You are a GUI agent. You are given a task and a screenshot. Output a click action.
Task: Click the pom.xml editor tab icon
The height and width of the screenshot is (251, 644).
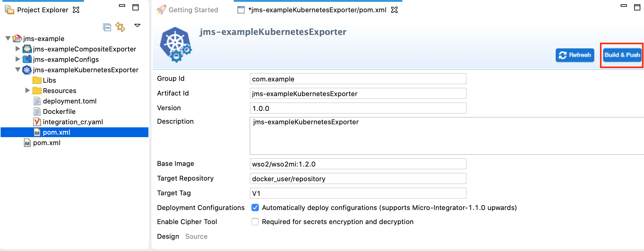241,10
